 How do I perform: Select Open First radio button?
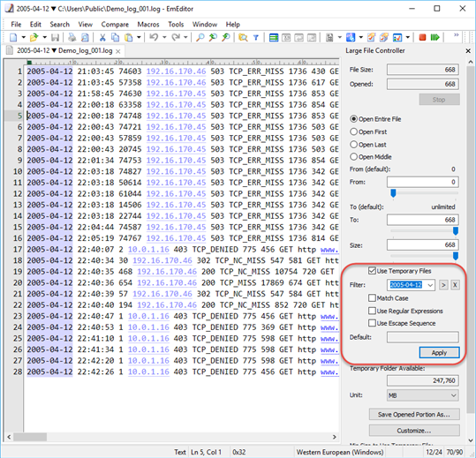click(x=353, y=131)
